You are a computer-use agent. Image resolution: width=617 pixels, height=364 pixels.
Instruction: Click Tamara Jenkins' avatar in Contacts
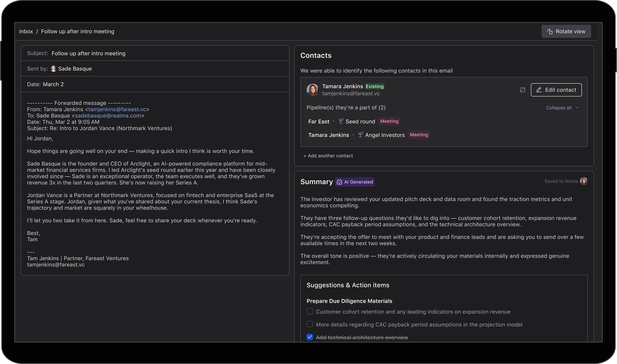point(313,90)
